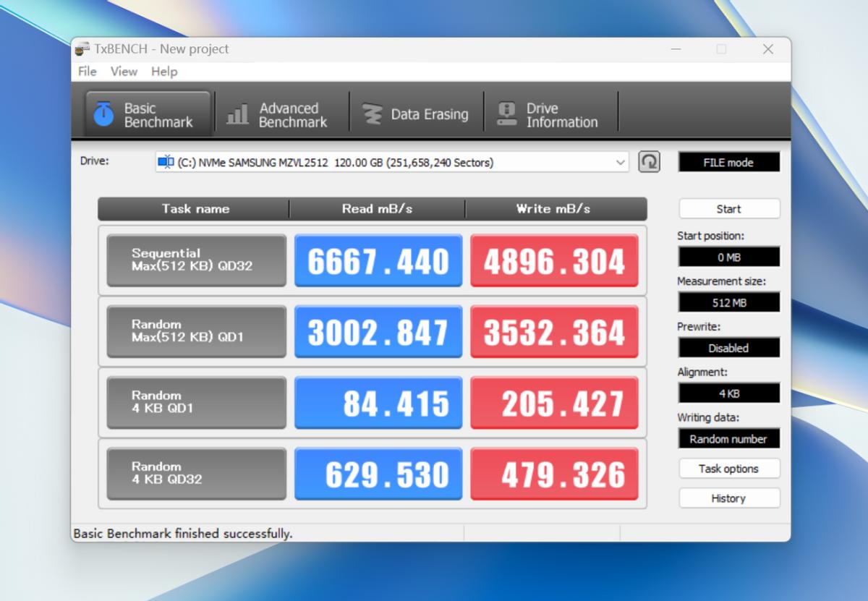
Task: Click the drive icon beside the drive name
Action: [165, 162]
